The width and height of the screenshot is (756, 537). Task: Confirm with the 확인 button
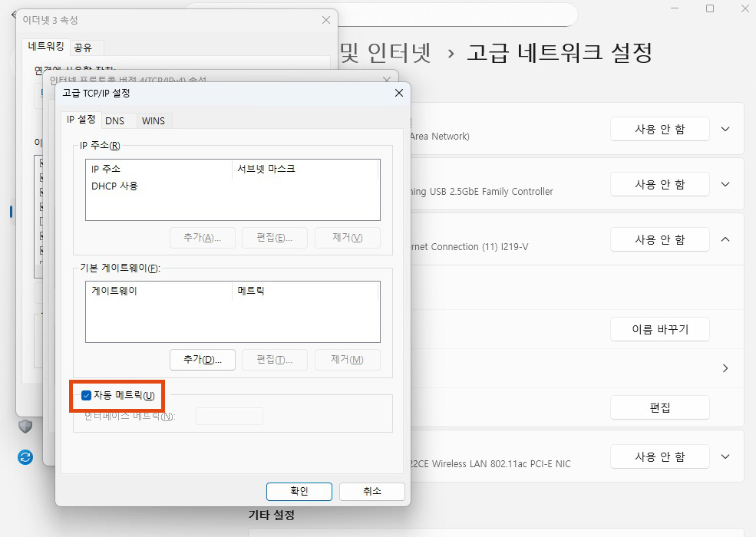[299, 491]
